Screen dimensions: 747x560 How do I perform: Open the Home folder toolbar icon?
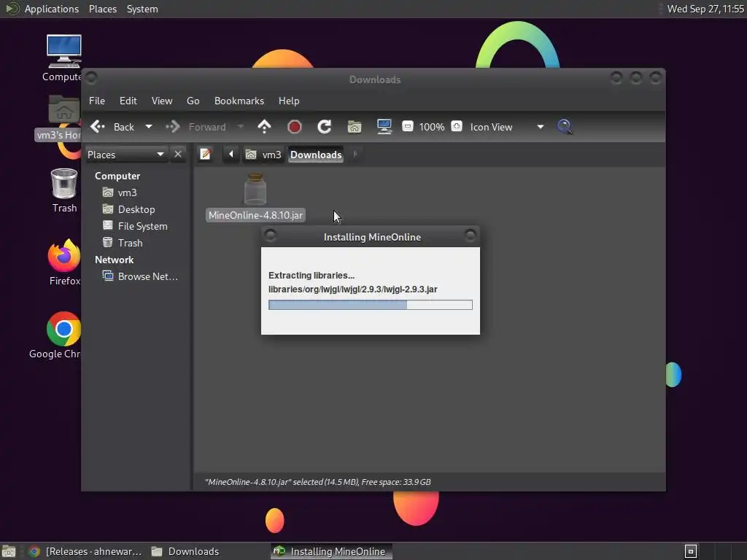tap(355, 127)
